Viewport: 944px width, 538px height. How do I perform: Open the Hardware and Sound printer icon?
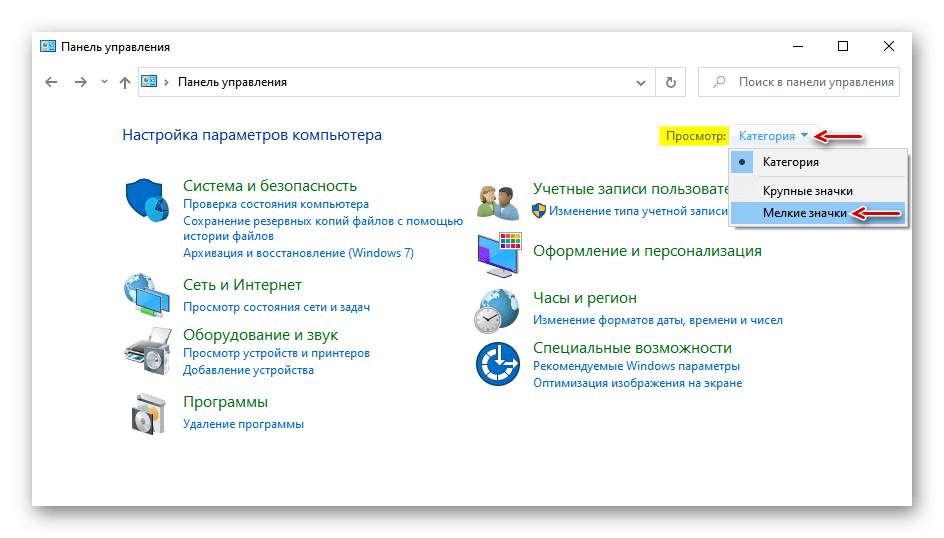tap(148, 351)
